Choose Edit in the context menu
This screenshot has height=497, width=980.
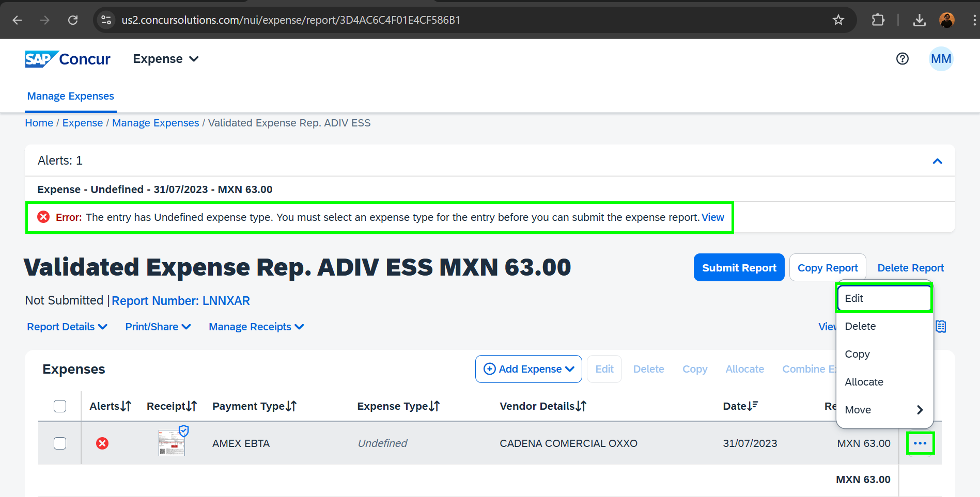[x=884, y=298]
